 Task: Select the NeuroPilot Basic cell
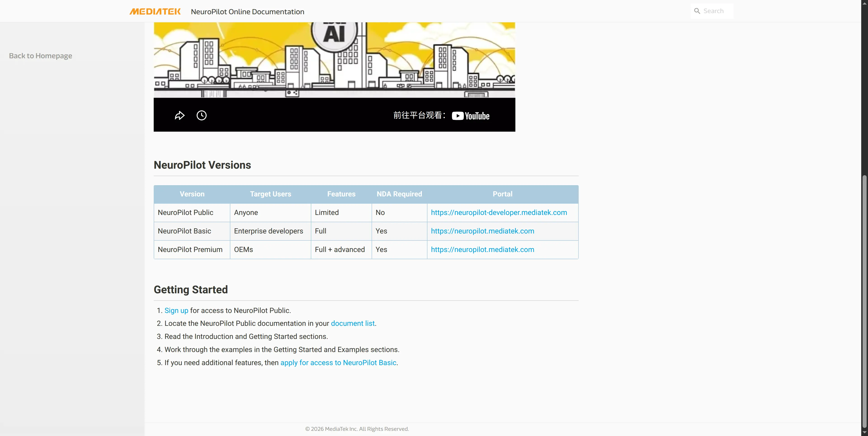click(x=192, y=231)
